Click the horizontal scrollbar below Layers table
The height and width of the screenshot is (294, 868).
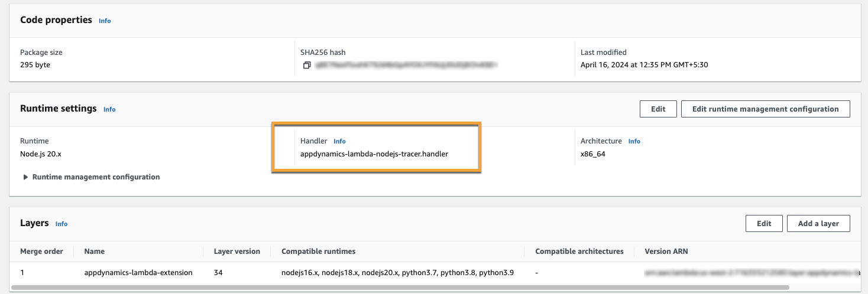(x=400, y=288)
